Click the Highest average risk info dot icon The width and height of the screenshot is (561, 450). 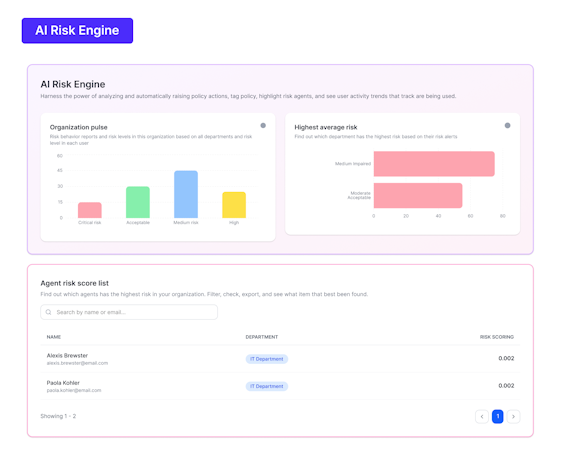pos(507,126)
